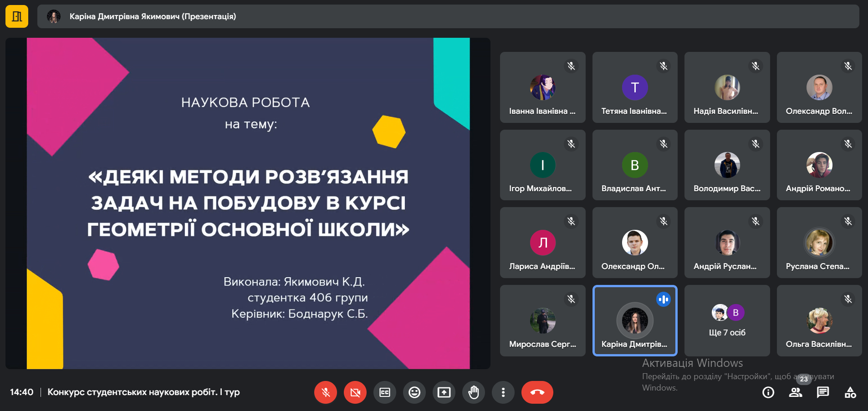Open the meeting details info panel
This screenshot has width=868, height=411.
(x=768, y=392)
